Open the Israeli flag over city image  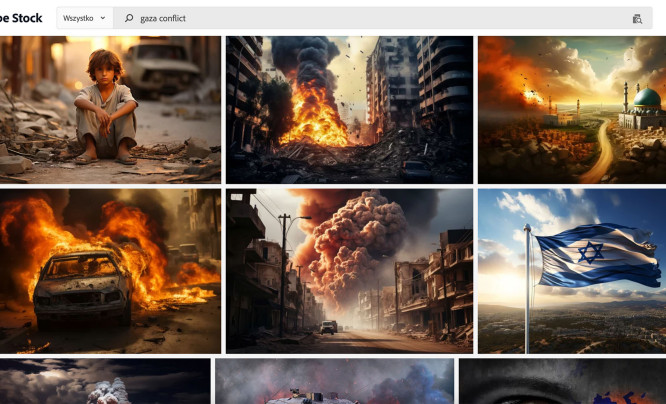point(572,271)
